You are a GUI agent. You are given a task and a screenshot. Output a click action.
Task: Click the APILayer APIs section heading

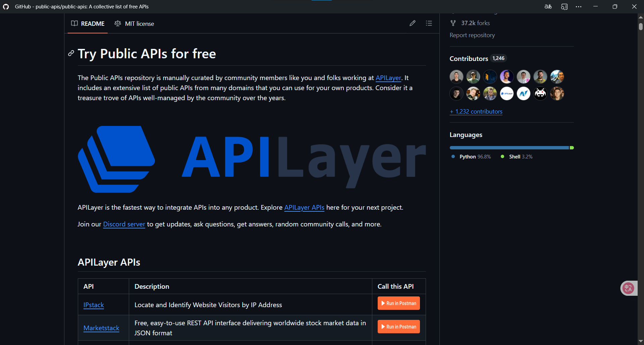click(109, 262)
